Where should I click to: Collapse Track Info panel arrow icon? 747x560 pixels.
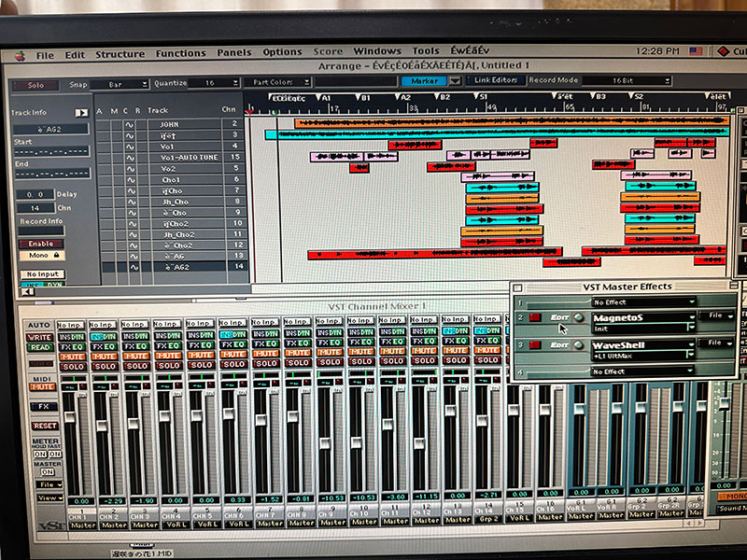coord(81,113)
